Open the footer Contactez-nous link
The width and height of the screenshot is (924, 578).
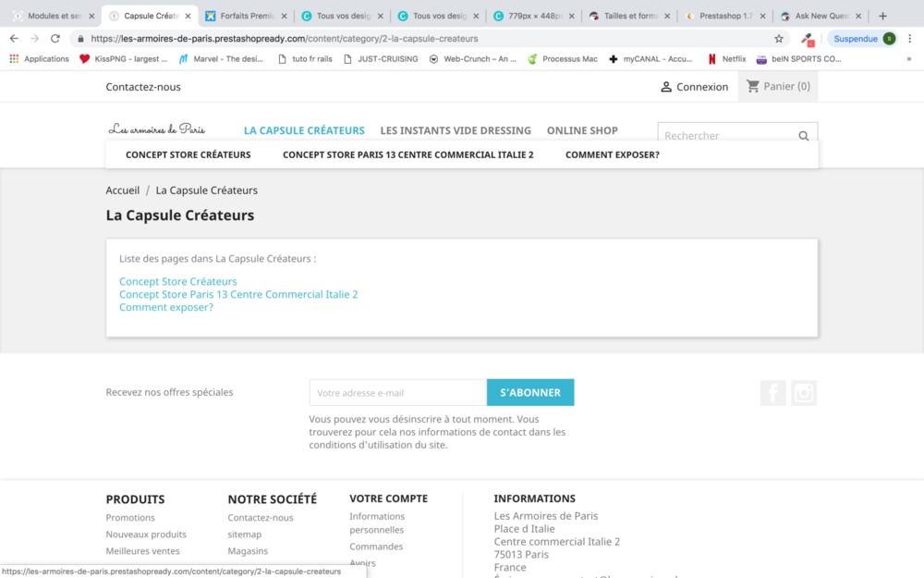pos(261,517)
